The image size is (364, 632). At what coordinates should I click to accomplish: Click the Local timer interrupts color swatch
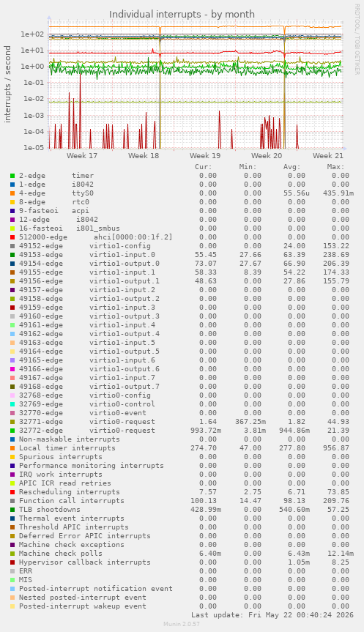coord(12,448)
